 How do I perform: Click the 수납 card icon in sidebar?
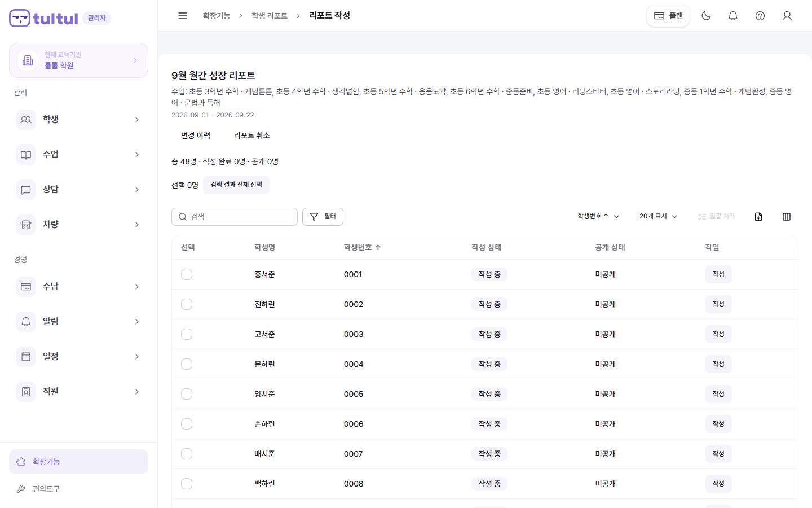(x=26, y=287)
